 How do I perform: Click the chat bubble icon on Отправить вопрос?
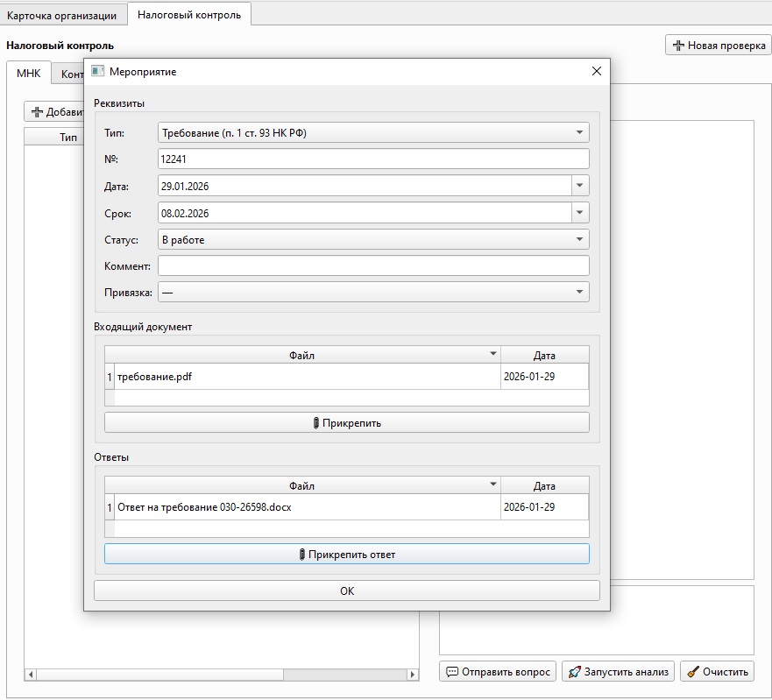coord(452,672)
